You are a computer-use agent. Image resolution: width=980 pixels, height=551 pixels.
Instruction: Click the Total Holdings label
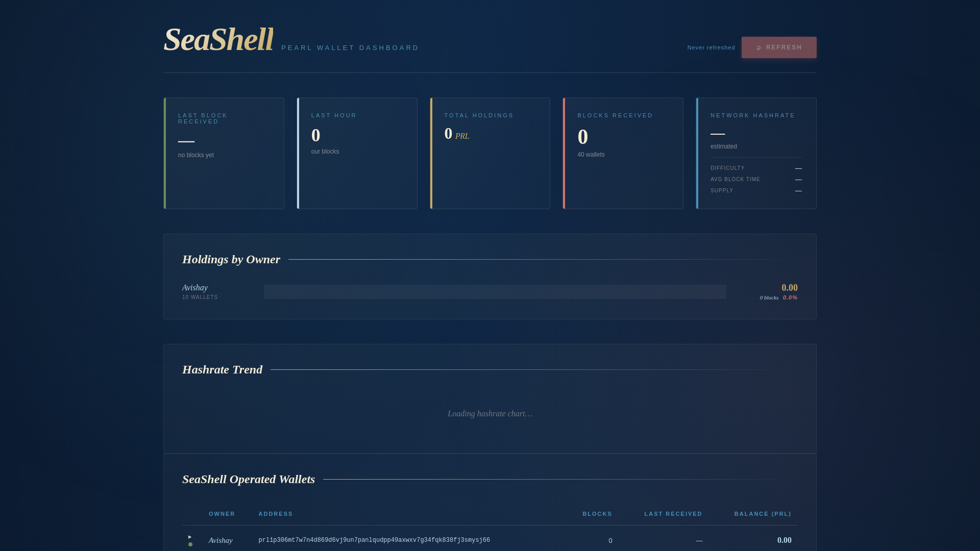pyautogui.click(x=479, y=115)
